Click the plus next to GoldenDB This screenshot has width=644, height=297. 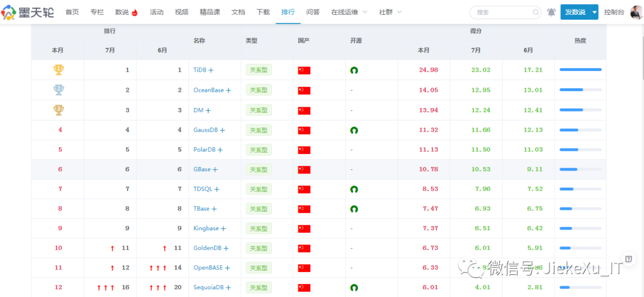tap(226, 248)
